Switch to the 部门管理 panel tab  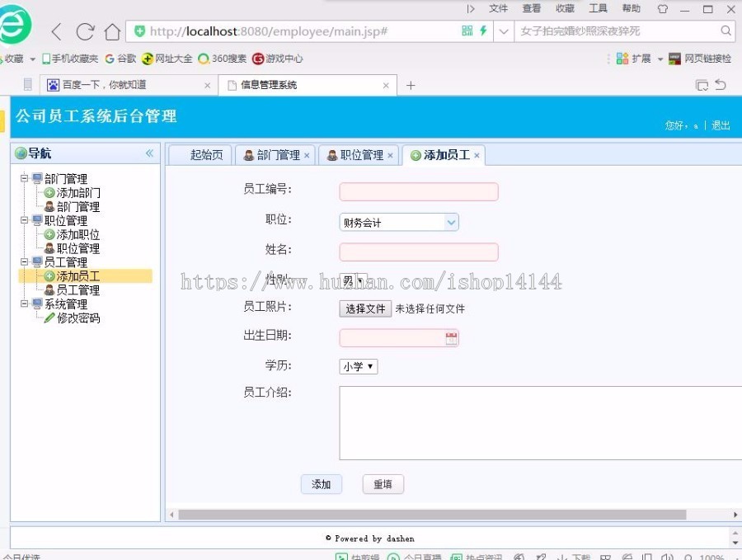[x=273, y=155]
